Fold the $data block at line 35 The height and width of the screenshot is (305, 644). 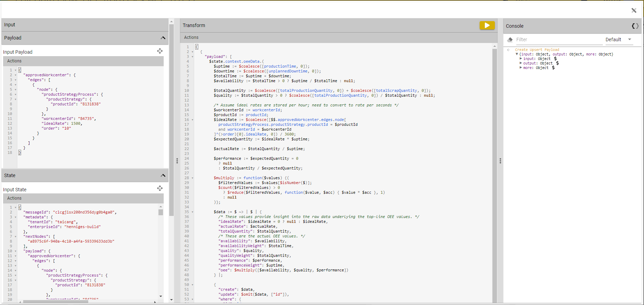tap(192, 212)
